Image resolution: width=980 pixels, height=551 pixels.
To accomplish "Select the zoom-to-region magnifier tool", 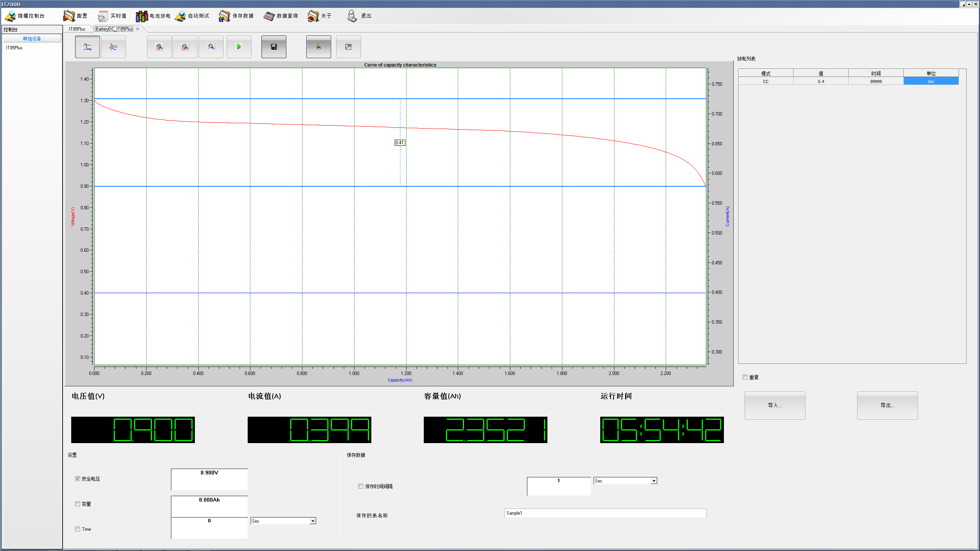I will 211,47.
